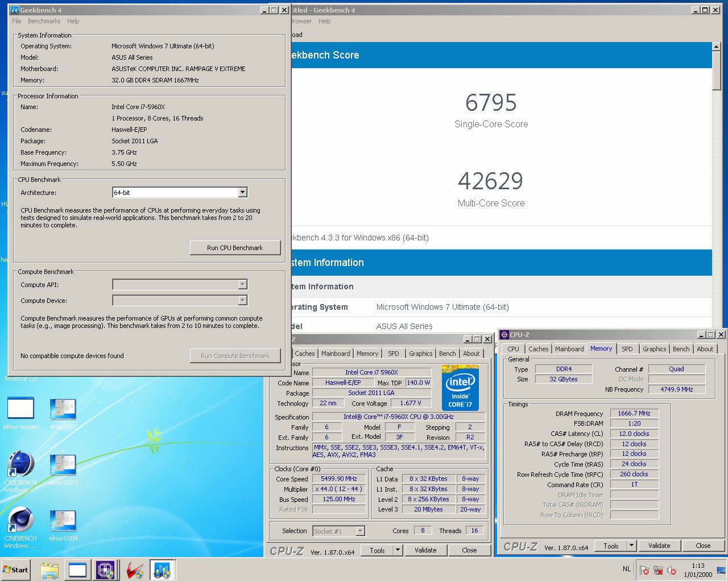Select the CPU-Z chip icon in taskbar
Viewport: 728px width, 582px height.
click(x=105, y=570)
